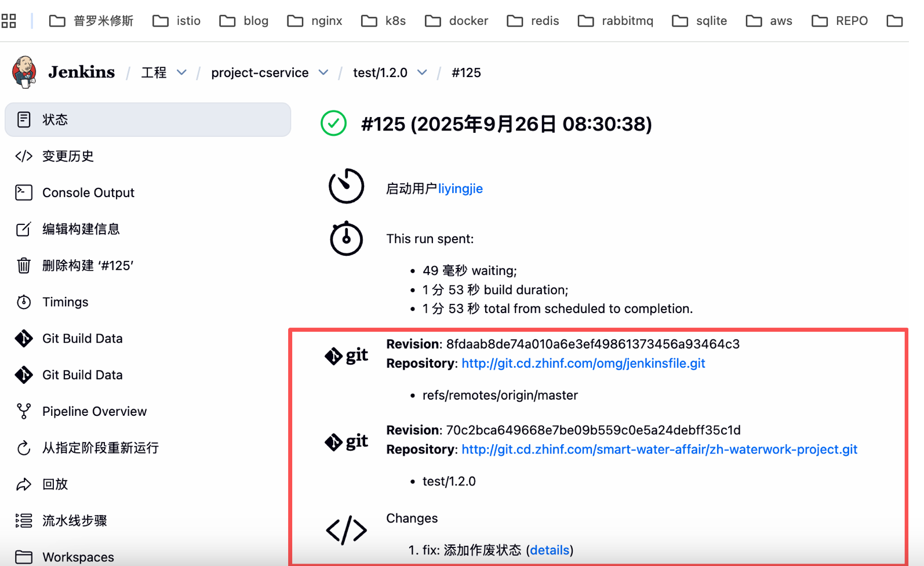Expand the project-cservice breadcrumb dropdown arrow

click(323, 72)
